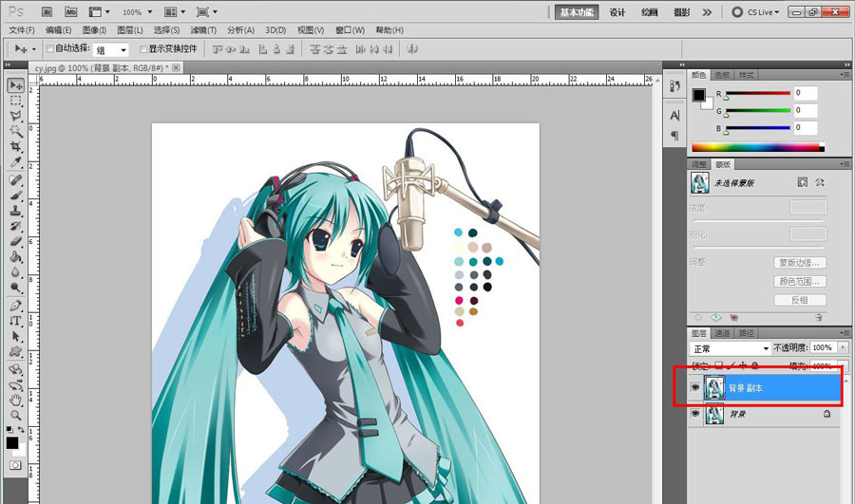855x504 pixels.
Task: Click the Color panel foreground swatch
Action: (x=698, y=95)
